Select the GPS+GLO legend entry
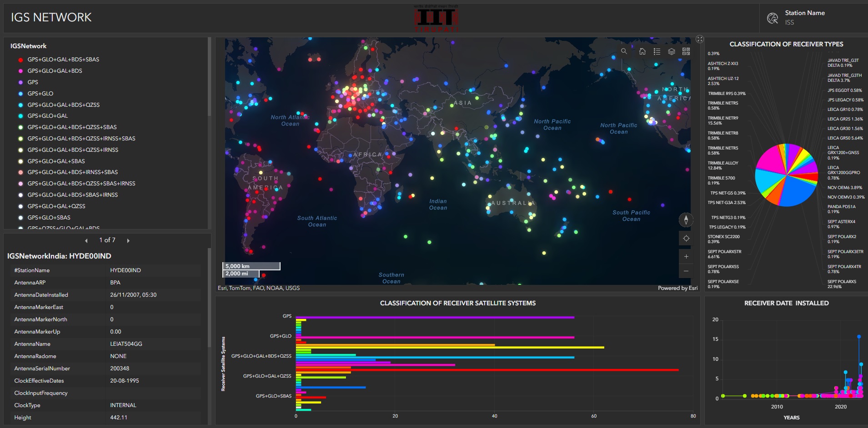The height and width of the screenshot is (428, 868). 40,94
